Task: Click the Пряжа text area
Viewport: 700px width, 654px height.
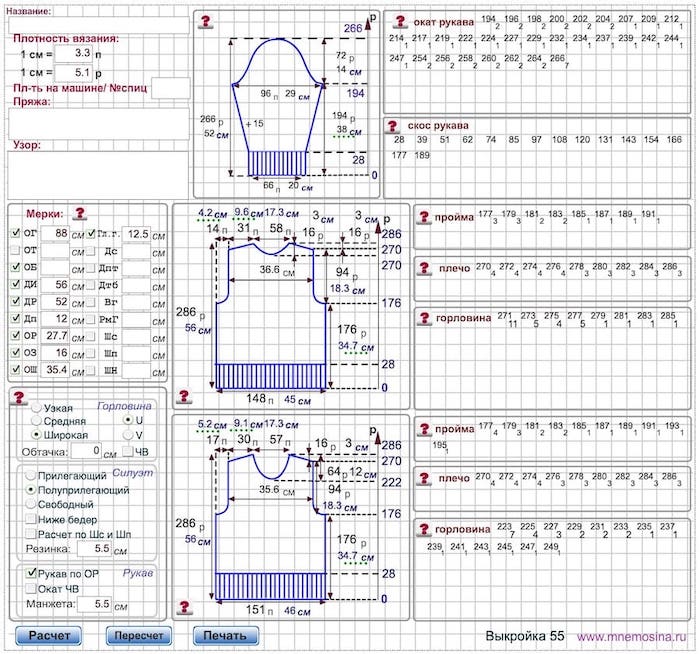Action: click(x=99, y=124)
